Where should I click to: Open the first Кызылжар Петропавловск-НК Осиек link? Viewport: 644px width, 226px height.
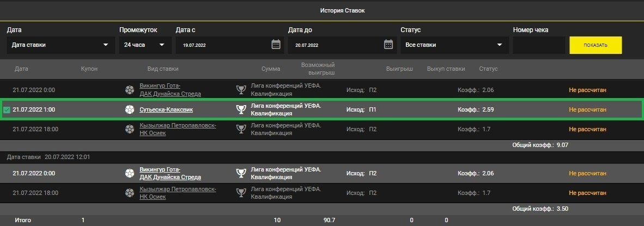[x=178, y=129]
